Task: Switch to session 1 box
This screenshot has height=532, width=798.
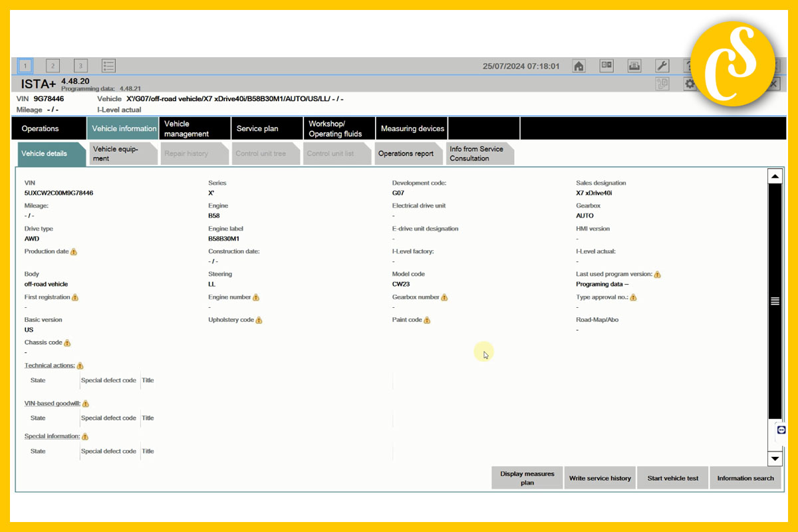Action: [25, 66]
